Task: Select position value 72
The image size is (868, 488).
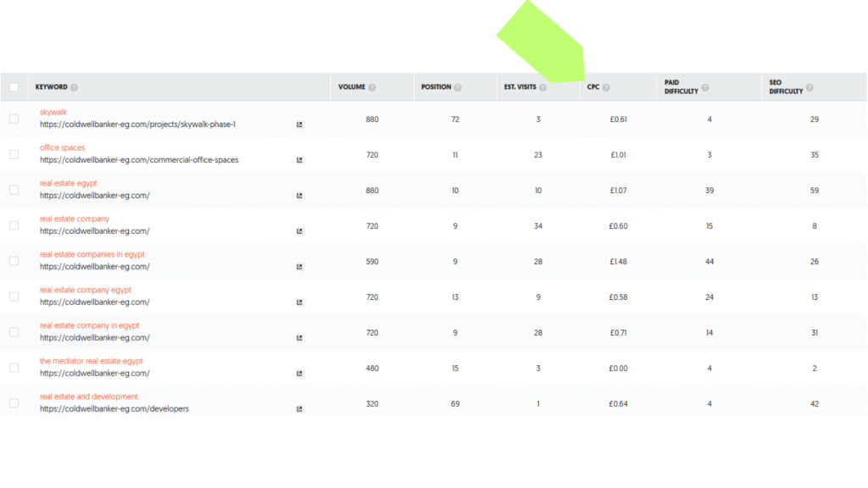Action: pos(455,119)
